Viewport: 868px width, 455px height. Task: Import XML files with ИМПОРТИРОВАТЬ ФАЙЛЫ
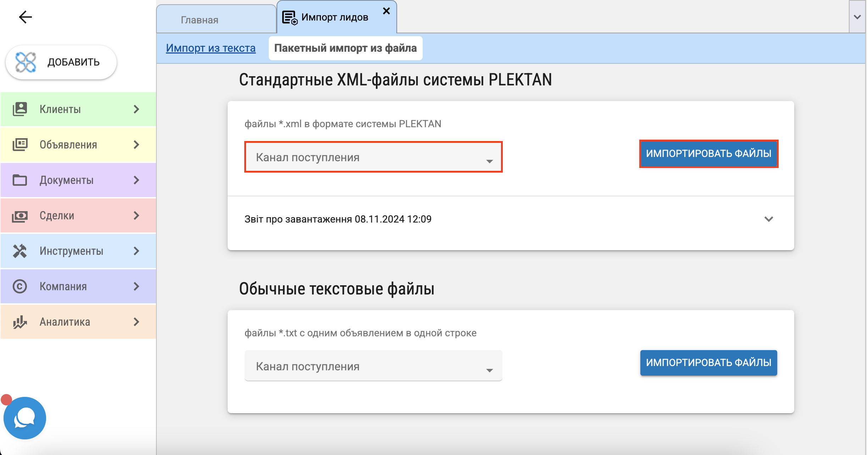coord(708,153)
